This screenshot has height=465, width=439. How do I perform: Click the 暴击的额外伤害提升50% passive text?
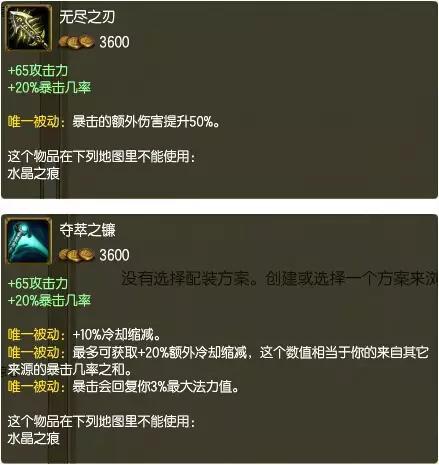coord(146,122)
